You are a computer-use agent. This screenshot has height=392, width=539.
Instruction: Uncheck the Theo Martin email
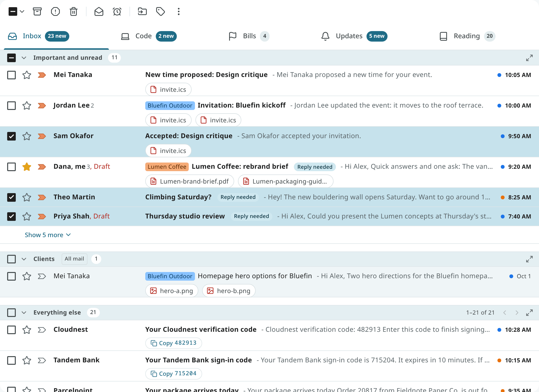[11, 197]
